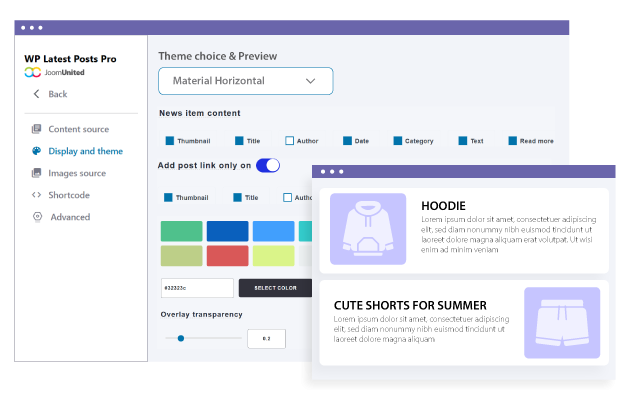The image size is (630, 400).
Task: Go to the Advanced section
Action: click(x=70, y=217)
